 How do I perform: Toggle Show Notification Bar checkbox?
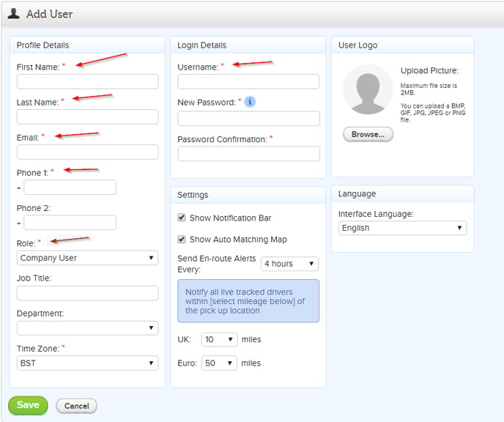coord(182,218)
